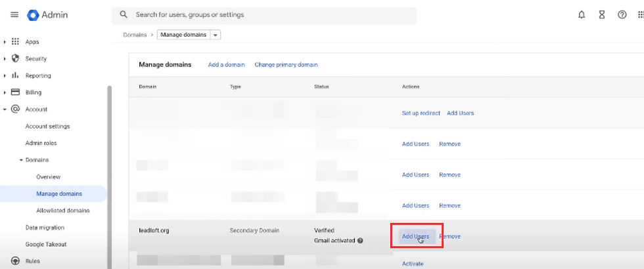Go to Account settings
Screen dimensions: 644x269
click(47, 126)
